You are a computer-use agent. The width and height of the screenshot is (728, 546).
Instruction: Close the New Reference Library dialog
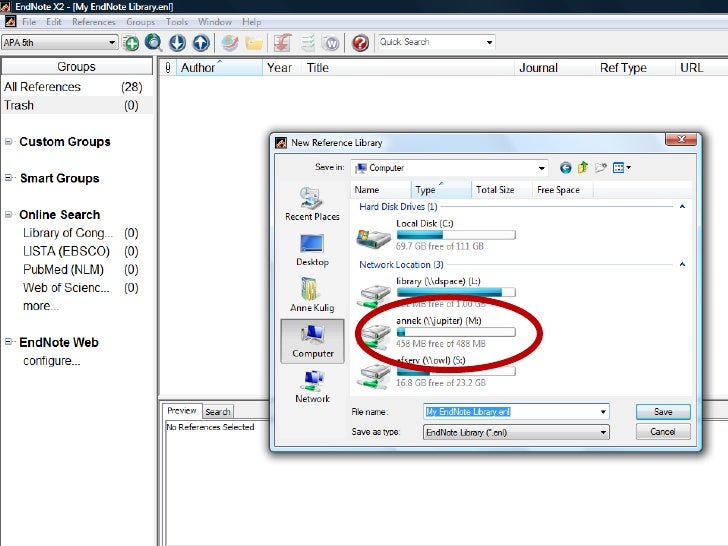point(681,139)
